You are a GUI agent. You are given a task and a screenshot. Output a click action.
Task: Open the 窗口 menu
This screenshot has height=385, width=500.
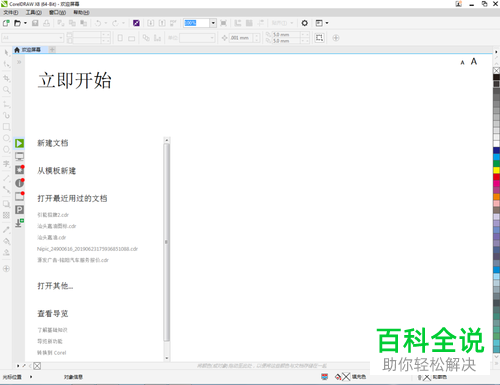pos(58,12)
